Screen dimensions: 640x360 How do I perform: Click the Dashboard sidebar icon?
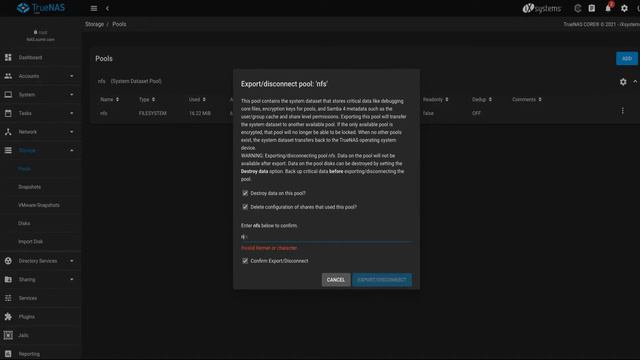click(x=8, y=58)
